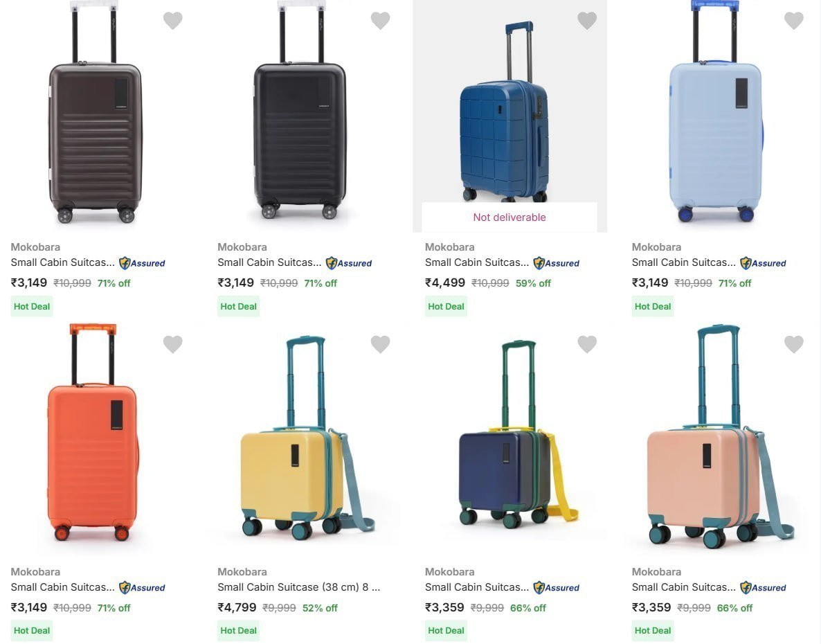The image size is (821, 644).
Task: Click Assured badge on the peach suitcase
Action: (x=763, y=588)
